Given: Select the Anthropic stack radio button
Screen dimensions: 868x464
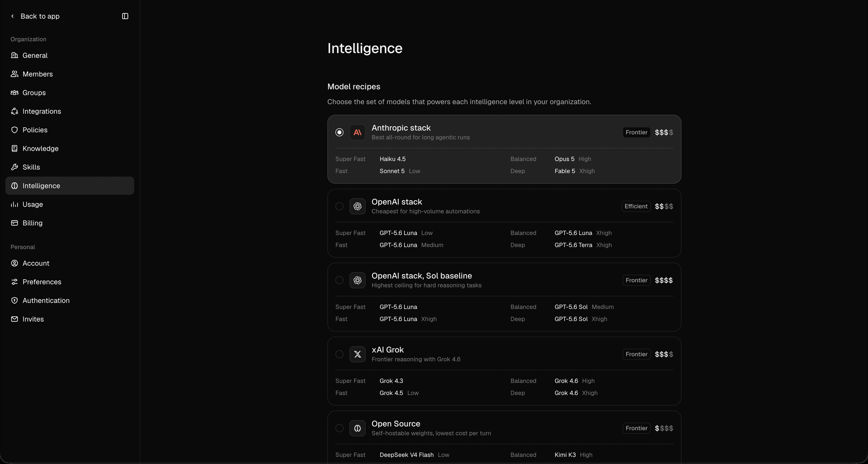Looking at the screenshot, I should 340,132.
